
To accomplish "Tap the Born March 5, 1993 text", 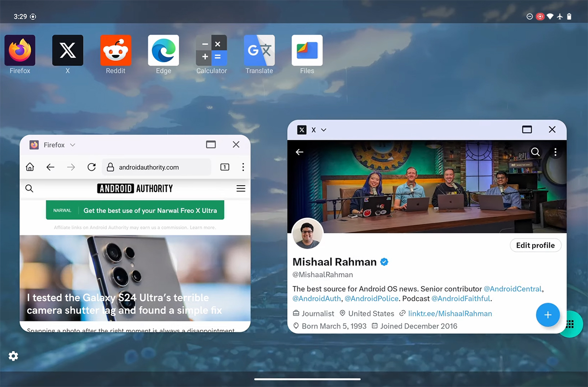I will pos(334,326).
